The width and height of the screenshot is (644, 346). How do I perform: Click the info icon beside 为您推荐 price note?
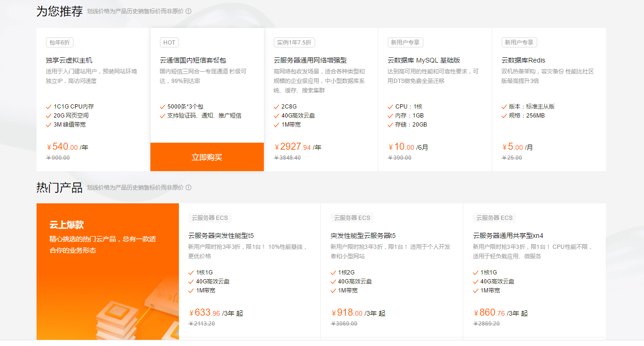[x=188, y=11]
